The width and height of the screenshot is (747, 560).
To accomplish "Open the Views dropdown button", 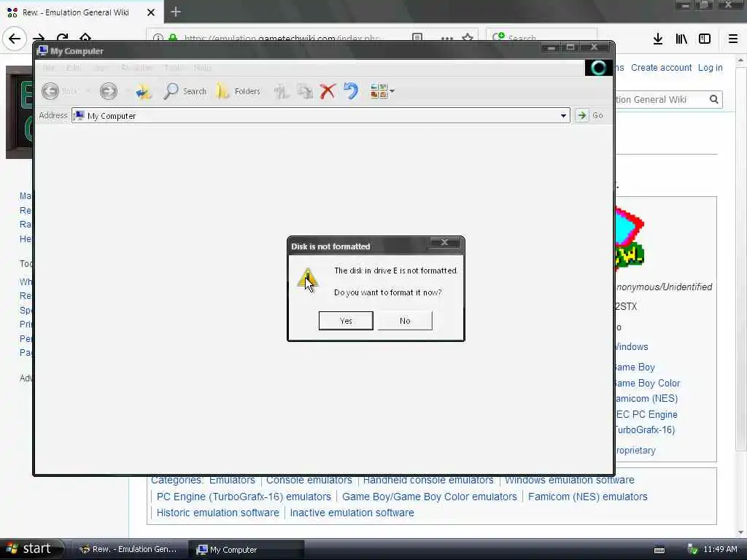I will tap(382, 91).
